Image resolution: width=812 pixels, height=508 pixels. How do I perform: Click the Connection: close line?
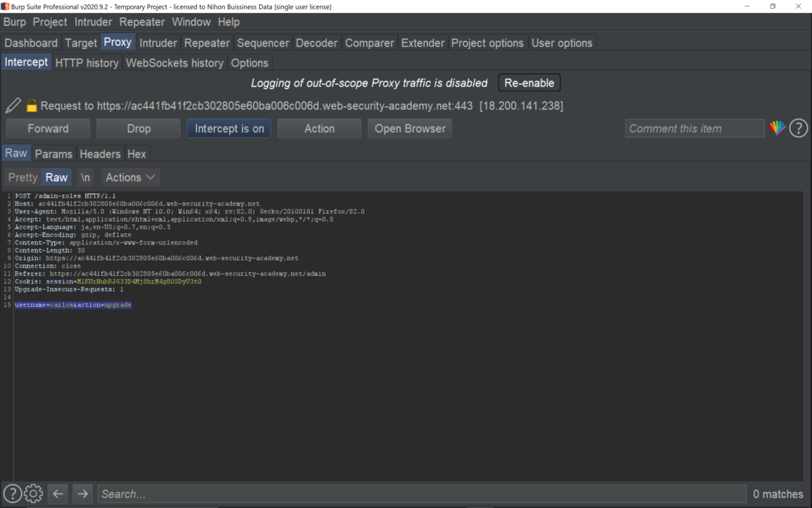point(47,266)
